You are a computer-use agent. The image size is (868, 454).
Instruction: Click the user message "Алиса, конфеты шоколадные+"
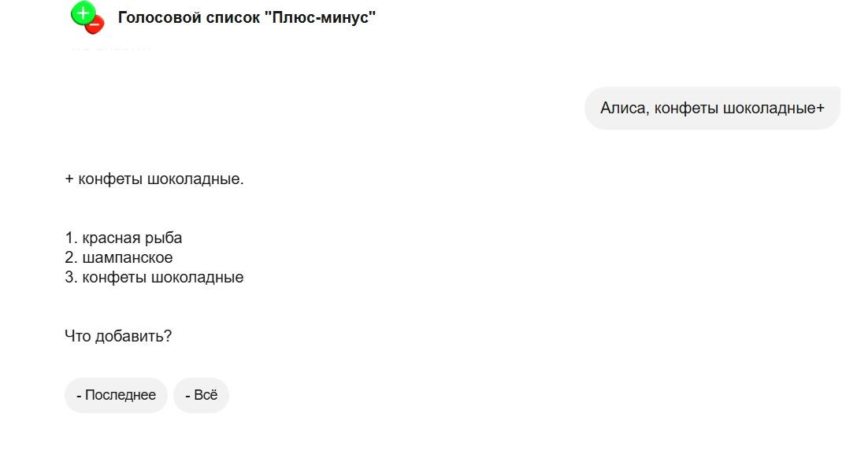[711, 108]
